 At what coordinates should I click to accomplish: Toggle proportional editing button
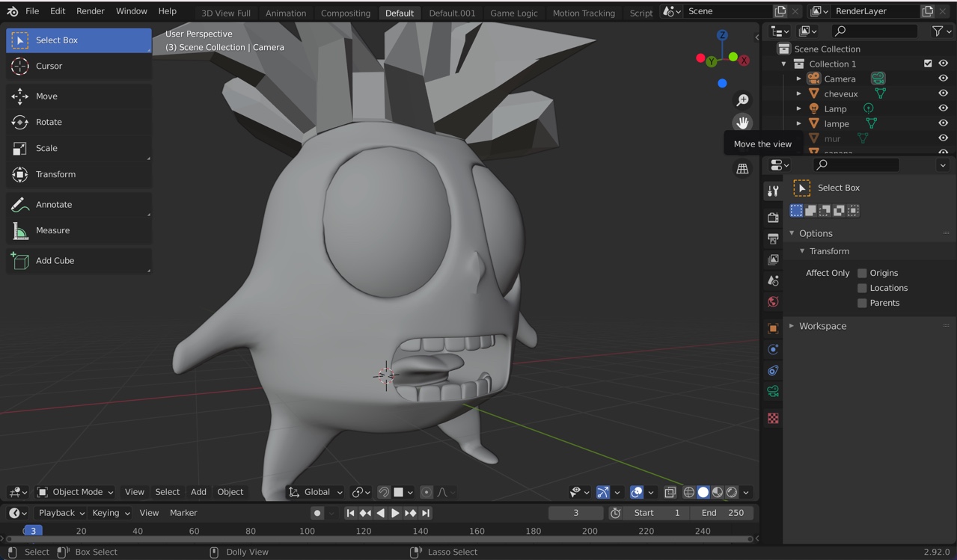426,492
